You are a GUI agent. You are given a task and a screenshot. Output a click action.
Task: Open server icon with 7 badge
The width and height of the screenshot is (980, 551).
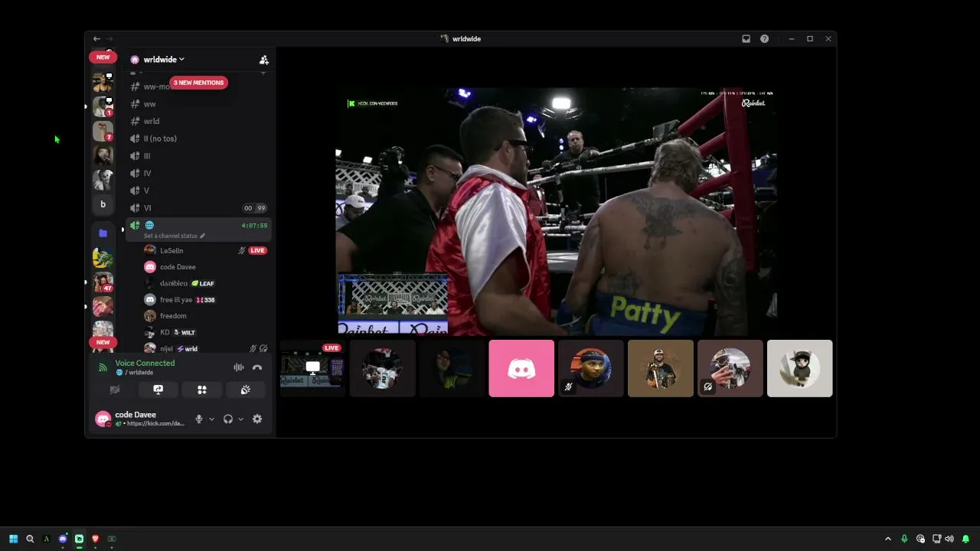point(103,131)
